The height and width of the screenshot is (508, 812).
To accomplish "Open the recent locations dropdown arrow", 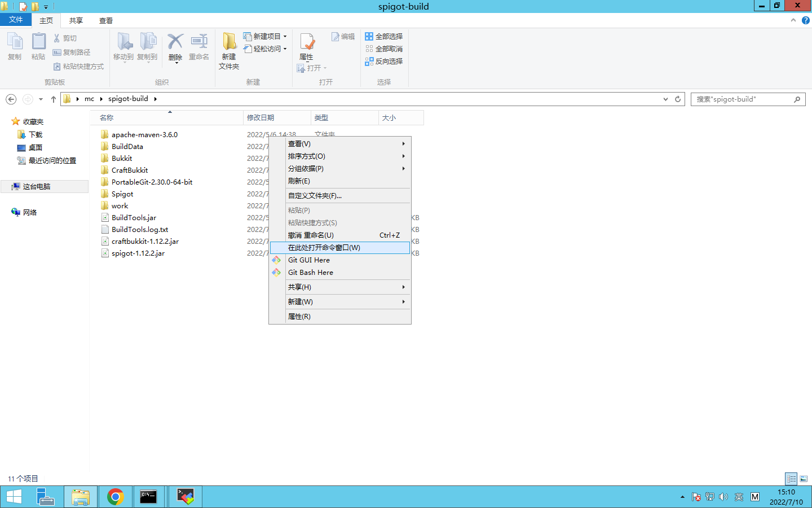I will pyautogui.click(x=41, y=99).
